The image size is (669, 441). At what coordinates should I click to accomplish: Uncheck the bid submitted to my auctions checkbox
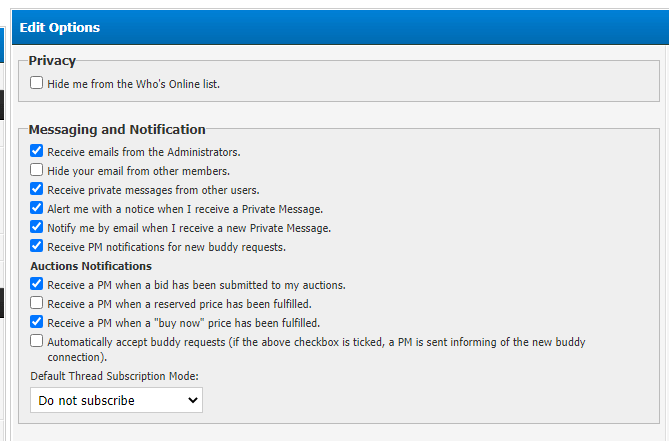[x=37, y=285]
